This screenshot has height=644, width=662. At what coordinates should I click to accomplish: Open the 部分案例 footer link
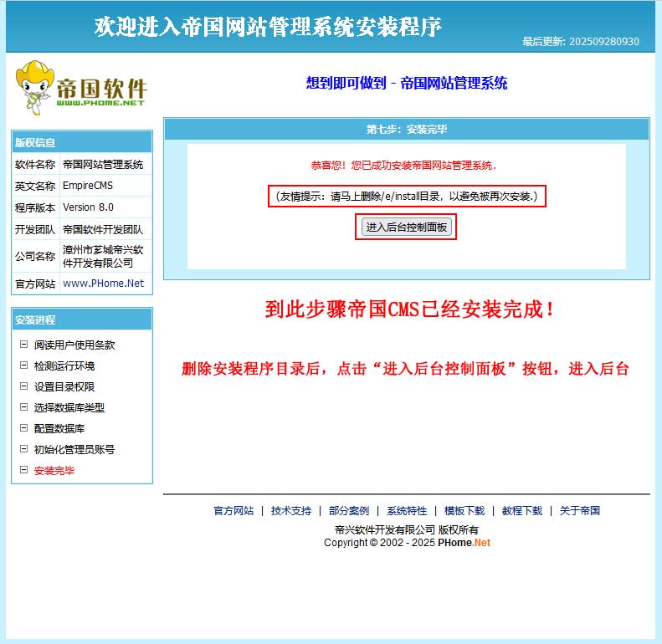pos(349,511)
